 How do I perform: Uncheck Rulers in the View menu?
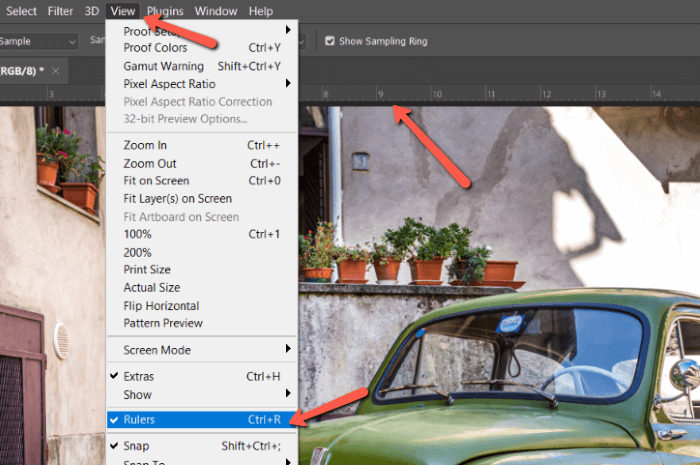coord(139,420)
